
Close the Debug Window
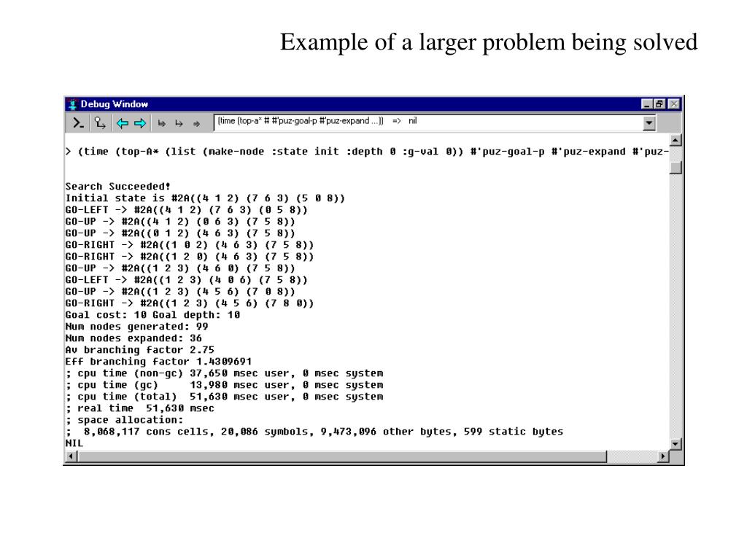click(673, 104)
